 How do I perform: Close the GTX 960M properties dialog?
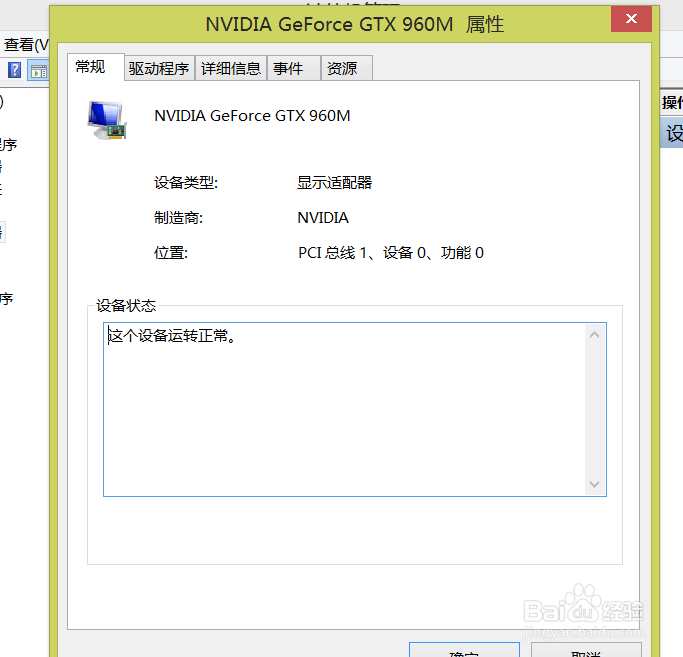click(x=631, y=19)
